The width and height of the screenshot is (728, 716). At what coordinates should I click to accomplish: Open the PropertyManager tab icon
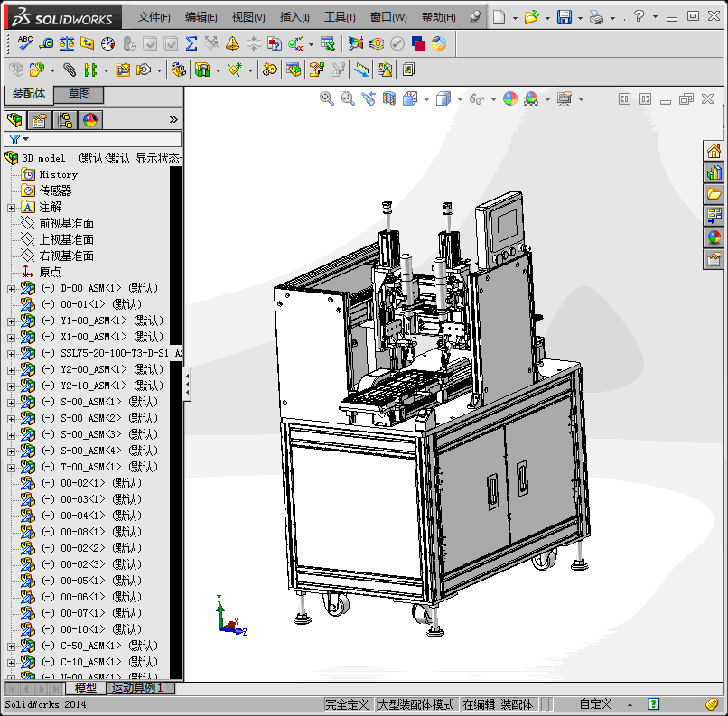point(39,120)
